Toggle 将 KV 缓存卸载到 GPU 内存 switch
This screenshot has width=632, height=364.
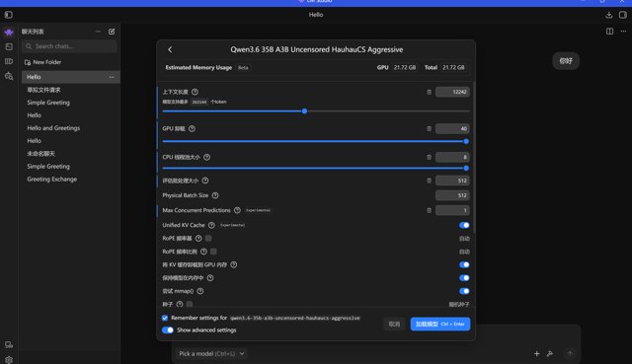tap(464, 264)
